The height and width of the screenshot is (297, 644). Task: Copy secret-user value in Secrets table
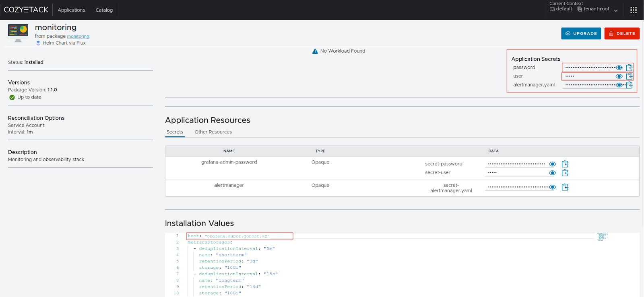tap(565, 173)
